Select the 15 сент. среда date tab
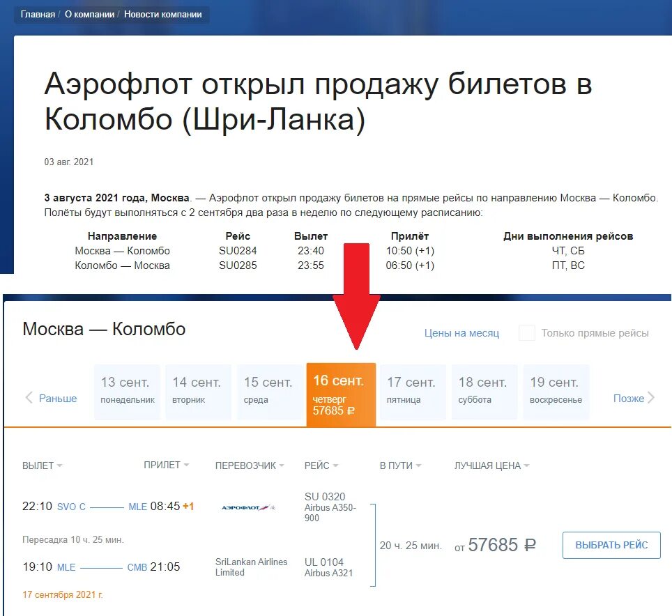The width and height of the screenshot is (672, 616). [x=270, y=392]
